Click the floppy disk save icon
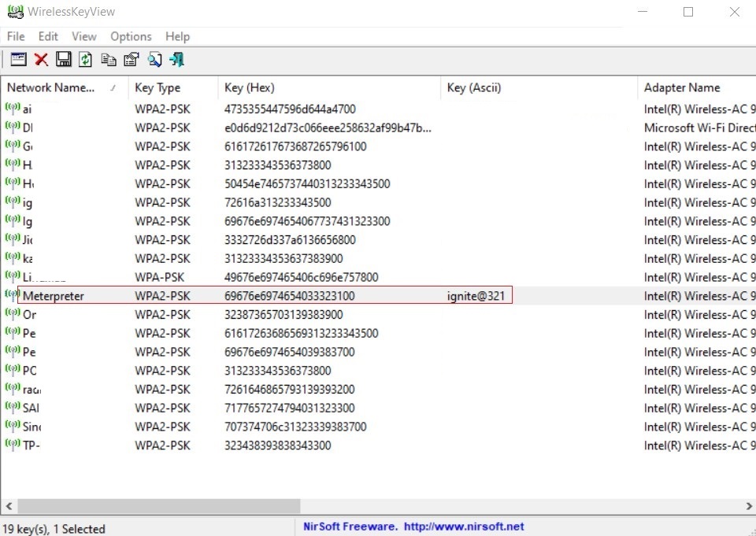This screenshot has width=756, height=536. [x=63, y=59]
